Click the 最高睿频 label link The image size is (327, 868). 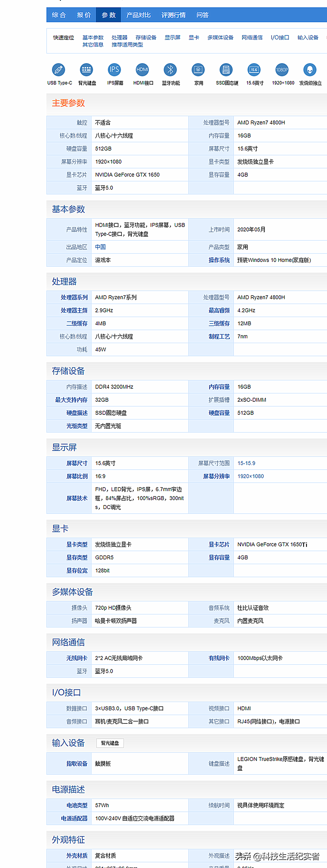click(x=219, y=310)
